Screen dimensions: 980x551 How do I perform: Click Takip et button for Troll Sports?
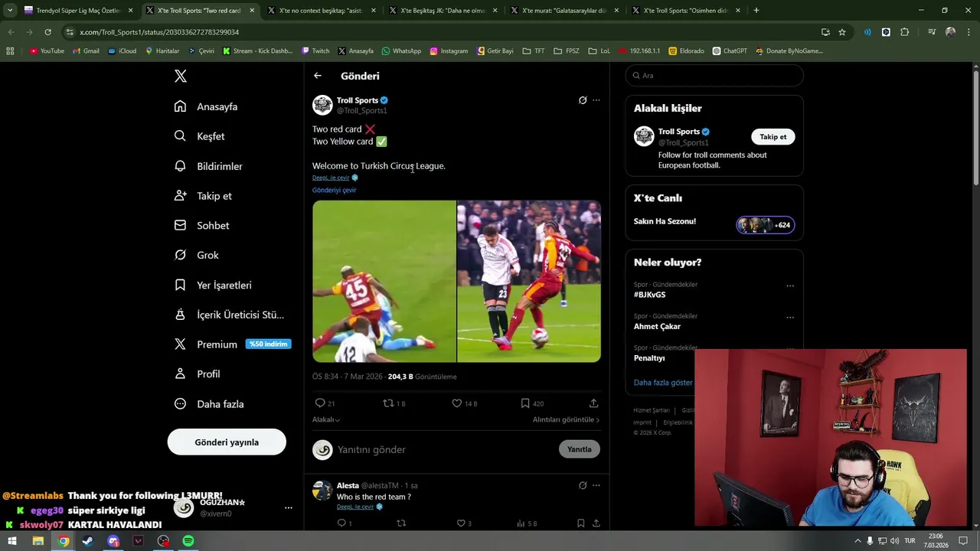(773, 137)
